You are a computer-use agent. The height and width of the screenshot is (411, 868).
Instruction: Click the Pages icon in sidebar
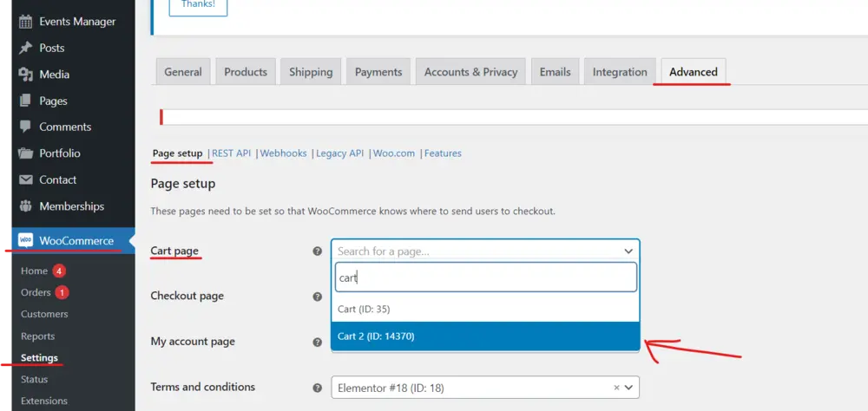25,101
